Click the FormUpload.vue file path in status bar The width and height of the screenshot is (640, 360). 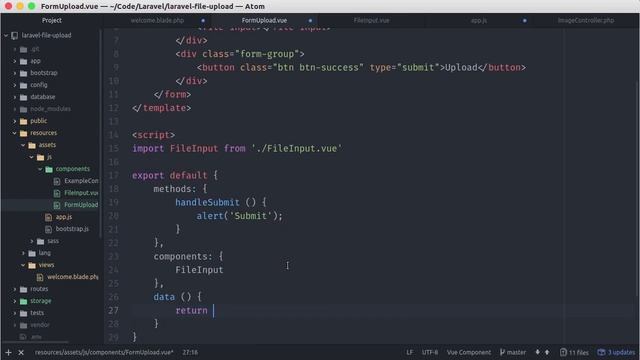[104, 352]
